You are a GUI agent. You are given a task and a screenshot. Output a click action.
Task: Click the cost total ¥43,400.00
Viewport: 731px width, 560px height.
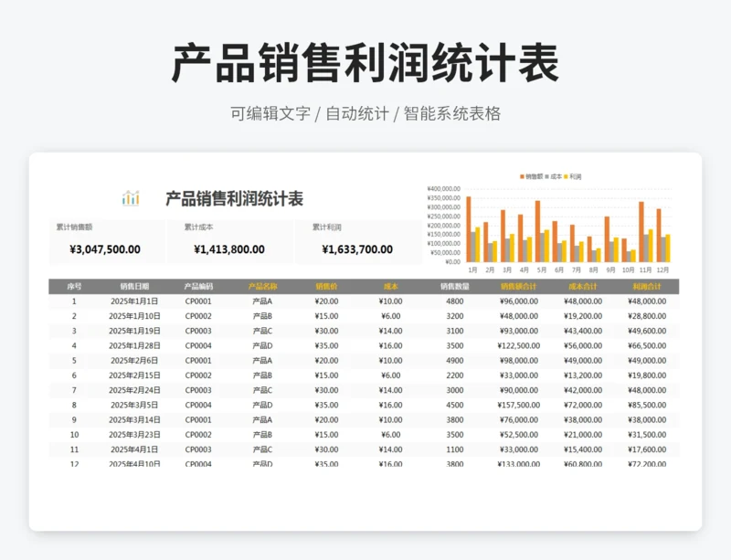(583, 331)
